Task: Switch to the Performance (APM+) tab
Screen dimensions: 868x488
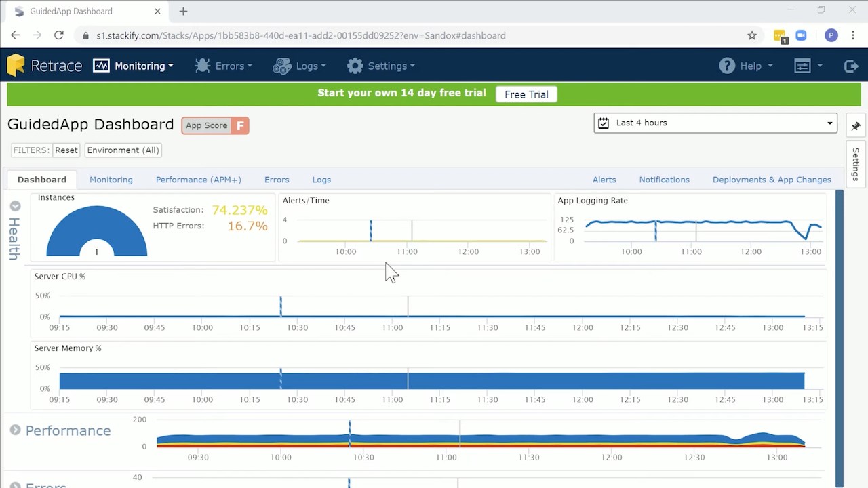Action: [x=199, y=180]
